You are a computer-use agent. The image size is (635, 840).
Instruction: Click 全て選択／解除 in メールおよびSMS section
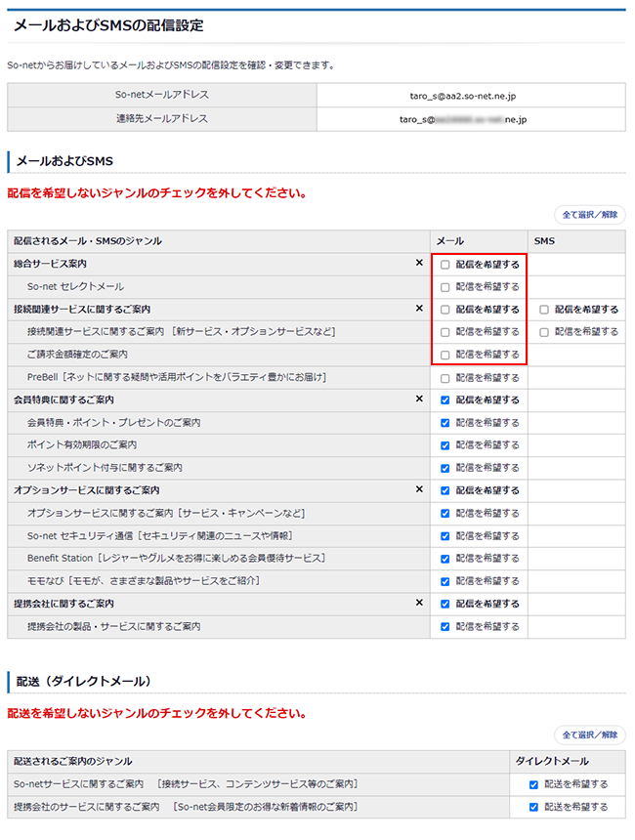590,215
